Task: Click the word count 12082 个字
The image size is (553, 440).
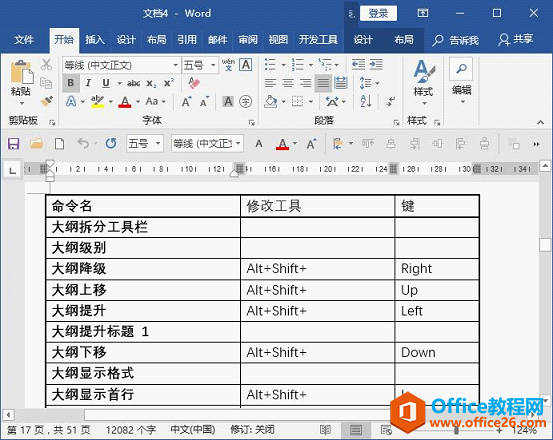Action: click(x=131, y=430)
